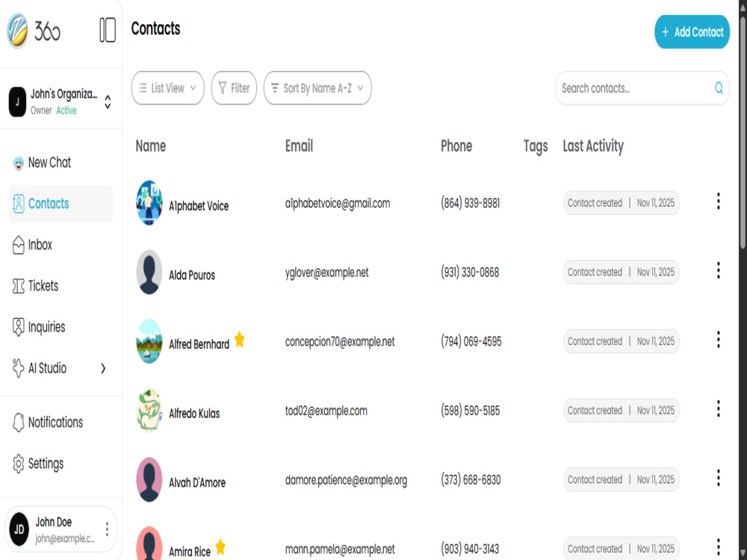The height and width of the screenshot is (560, 747).
Task: Focus the Search contacts field
Action: click(x=642, y=88)
